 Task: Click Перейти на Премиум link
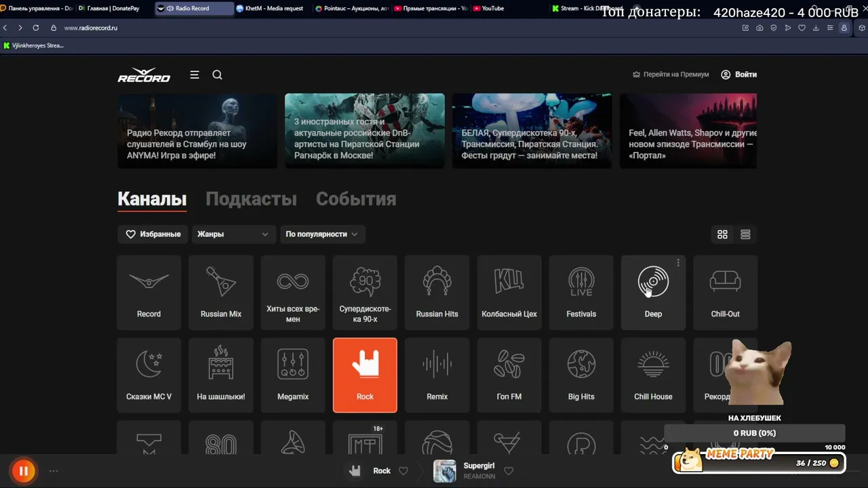[671, 75]
